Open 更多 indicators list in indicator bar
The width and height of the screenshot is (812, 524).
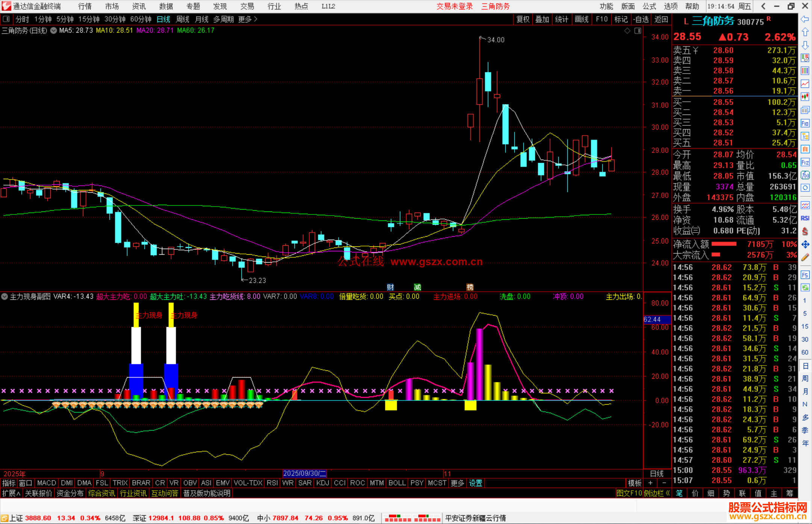point(457,483)
